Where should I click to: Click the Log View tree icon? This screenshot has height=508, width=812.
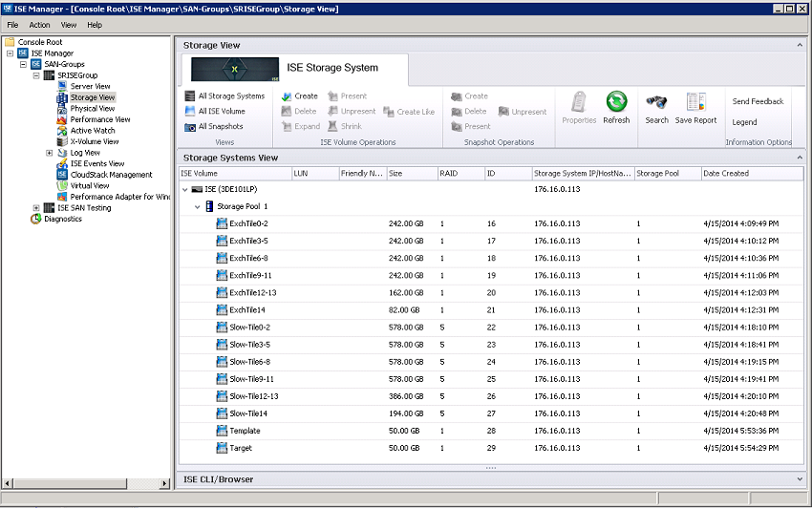pyautogui.click(x=62, y=153)
